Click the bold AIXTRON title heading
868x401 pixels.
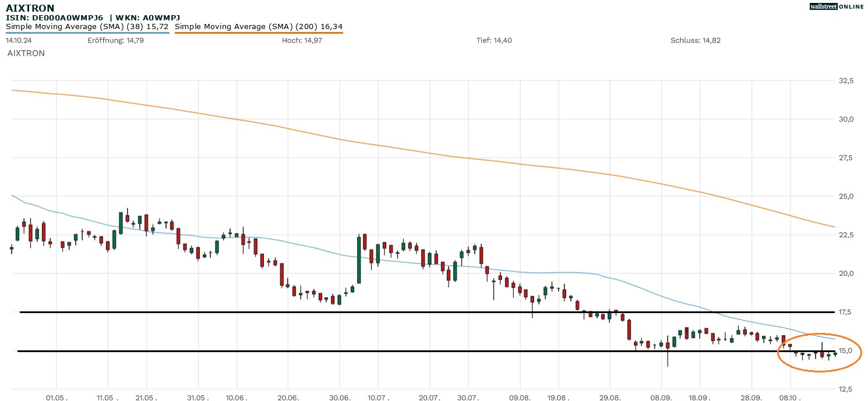(x=30, y=8)
